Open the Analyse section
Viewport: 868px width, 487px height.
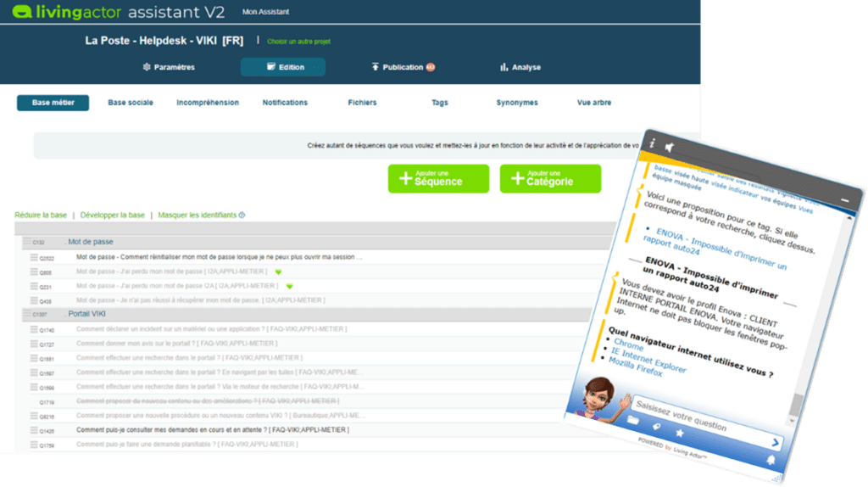click(520, 67)
